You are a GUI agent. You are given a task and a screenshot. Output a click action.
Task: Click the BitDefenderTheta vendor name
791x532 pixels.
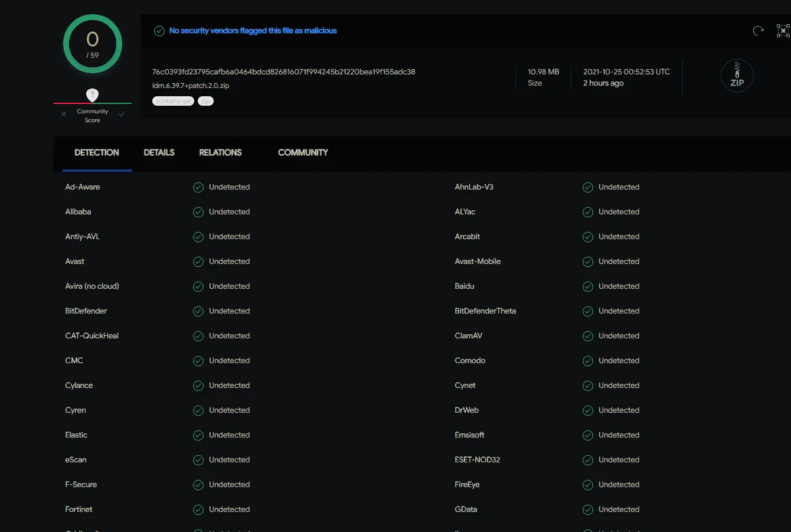[x=485, y=311]
